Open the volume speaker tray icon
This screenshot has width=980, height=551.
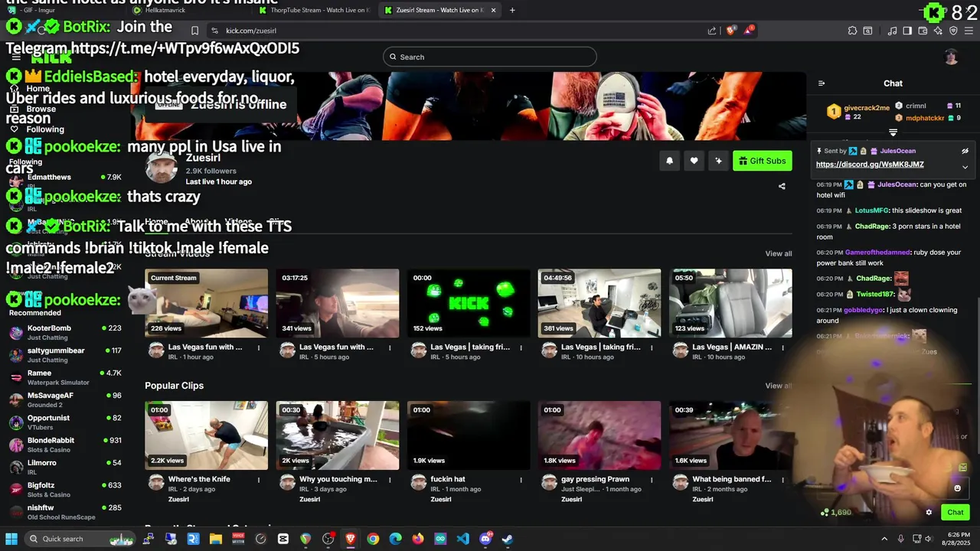[929, 539]
